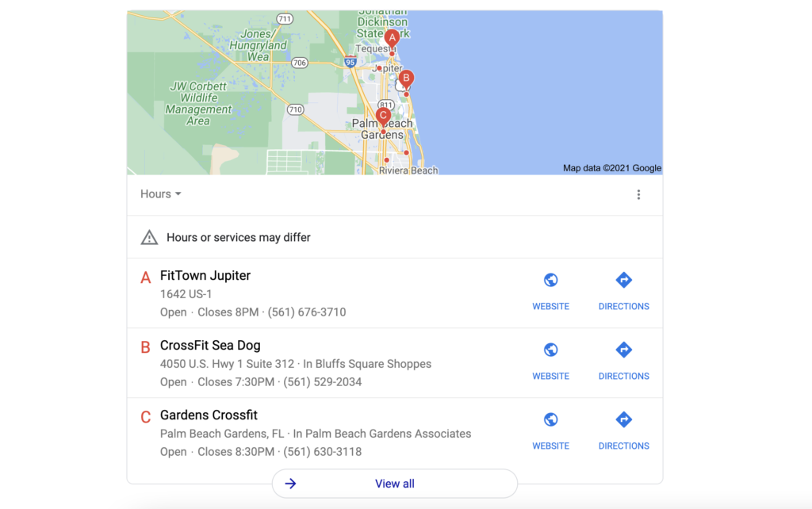Select map pin B on the coast
This screenshot has width=812, height=509.
click(406, 78)
